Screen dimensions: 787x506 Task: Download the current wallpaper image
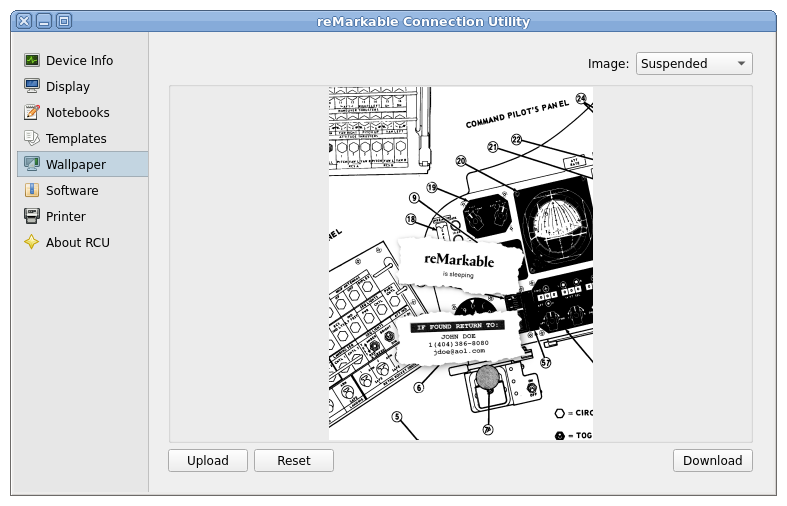(x=713, y=460)
